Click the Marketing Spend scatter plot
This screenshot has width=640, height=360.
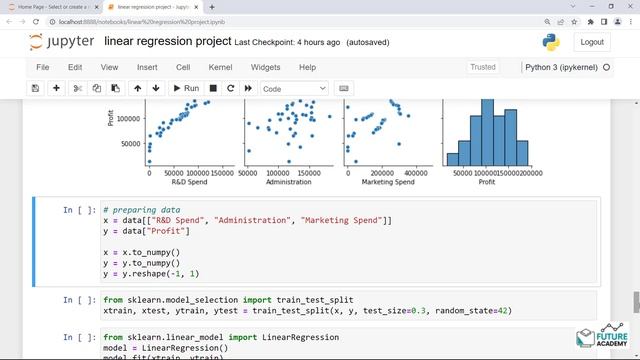pos(388,133)
